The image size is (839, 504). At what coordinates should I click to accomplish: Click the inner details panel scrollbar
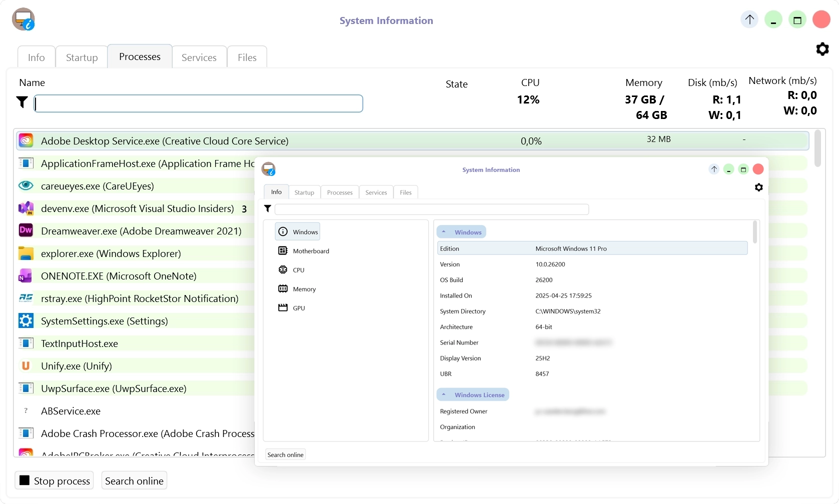coord(754,232)
